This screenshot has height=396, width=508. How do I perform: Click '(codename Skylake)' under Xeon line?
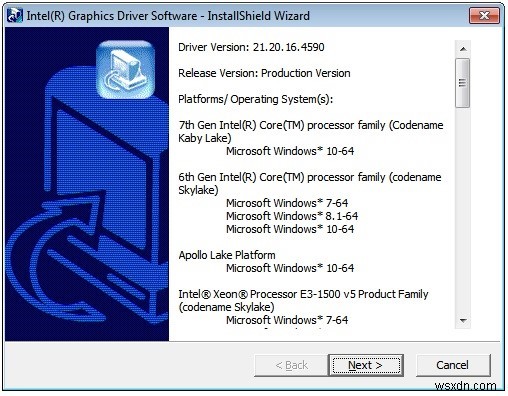pos(226,307)
